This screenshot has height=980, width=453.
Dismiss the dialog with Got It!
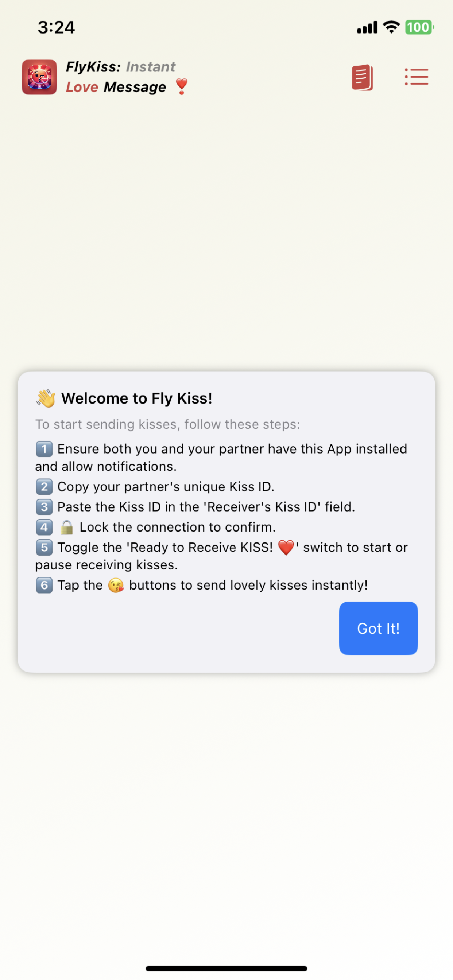pos(378,628)
